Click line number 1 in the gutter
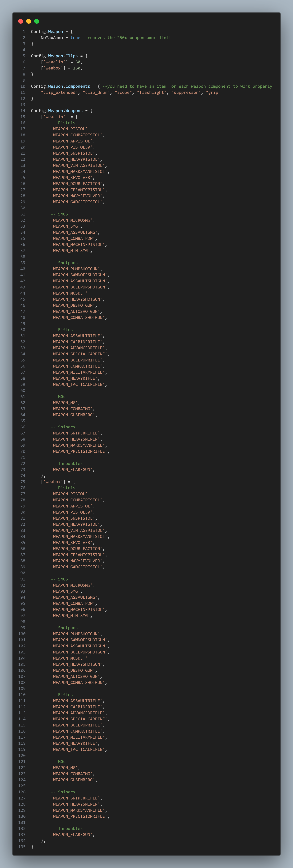 click(x=24, y=32)
